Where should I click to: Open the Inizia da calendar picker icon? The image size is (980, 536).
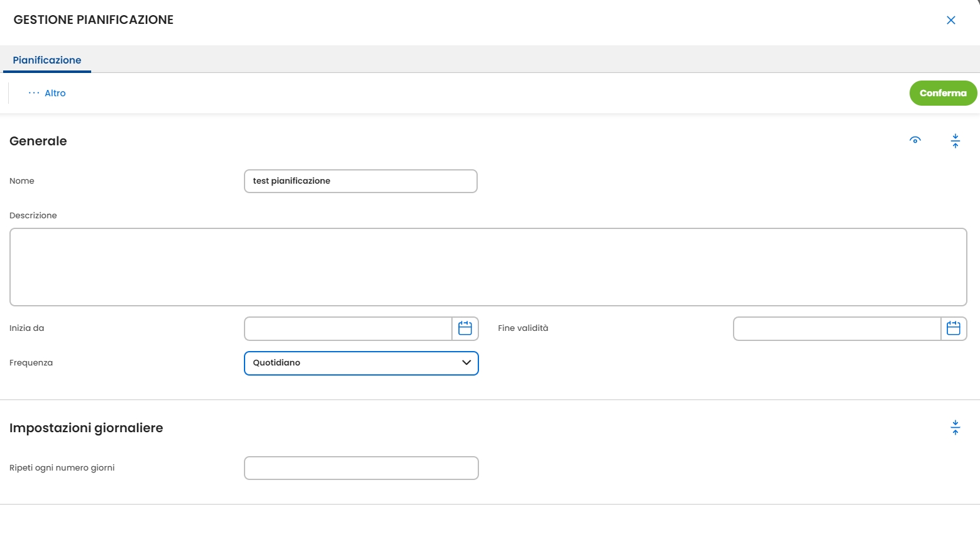pos(465,328)
